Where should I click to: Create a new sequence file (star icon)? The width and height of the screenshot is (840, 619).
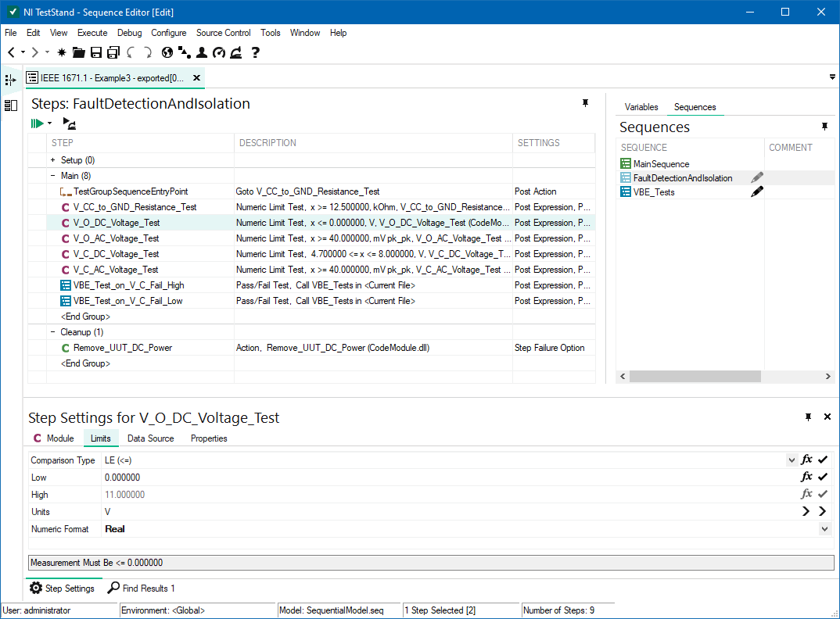[x=62, y=52]
